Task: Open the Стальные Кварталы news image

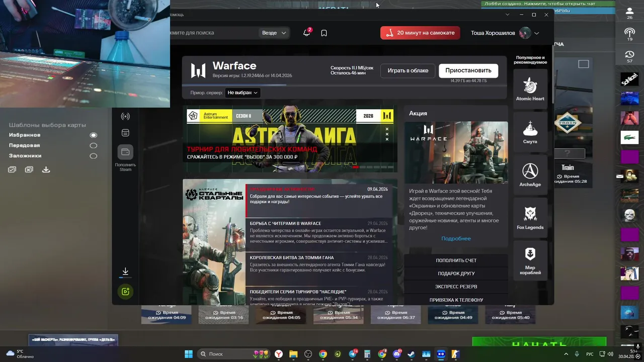Action: coord(214,242)
